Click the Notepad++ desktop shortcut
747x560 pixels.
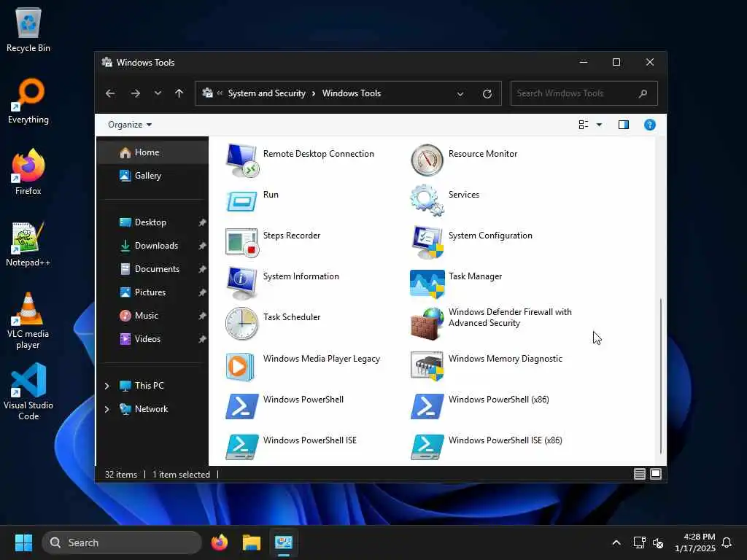28,244
